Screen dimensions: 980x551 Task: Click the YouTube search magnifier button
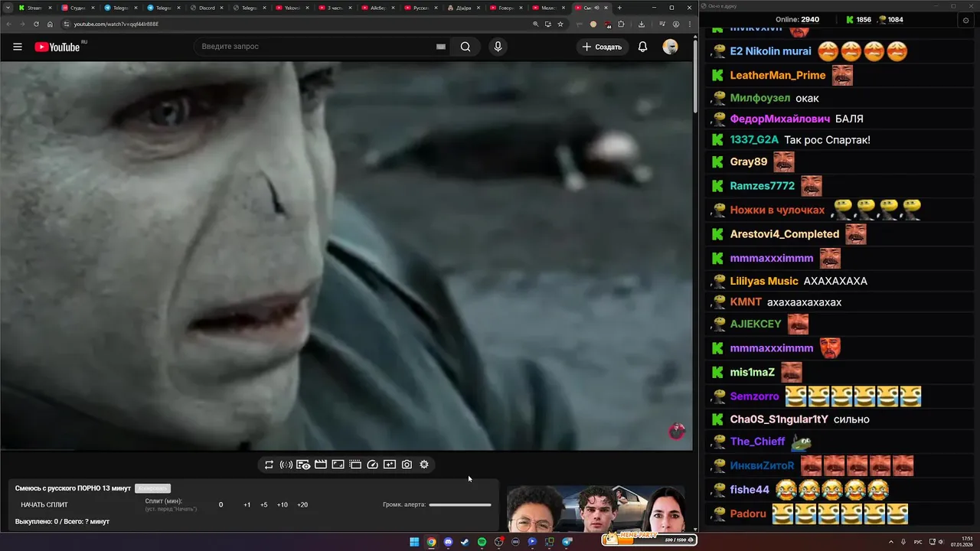(x=465, y=47)
